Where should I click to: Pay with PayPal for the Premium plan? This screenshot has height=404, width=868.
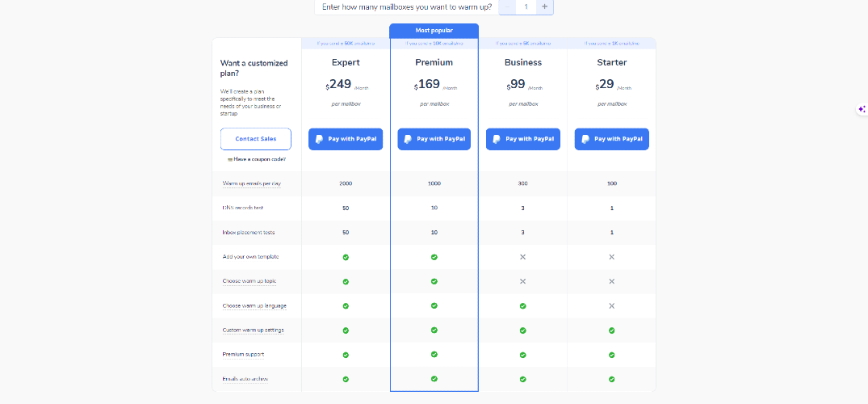[x=434, y=139]
